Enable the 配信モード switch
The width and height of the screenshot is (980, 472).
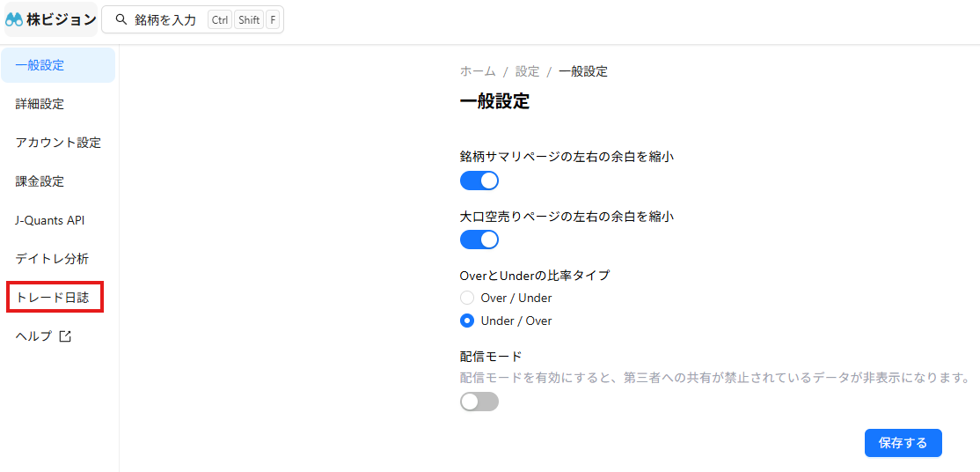tap(479, 402)
